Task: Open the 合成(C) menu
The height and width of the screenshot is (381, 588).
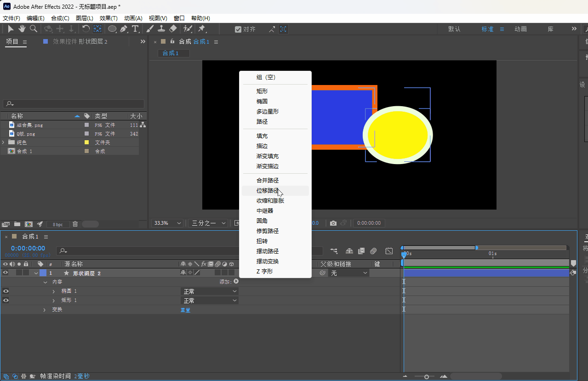Action: point(60,18)
